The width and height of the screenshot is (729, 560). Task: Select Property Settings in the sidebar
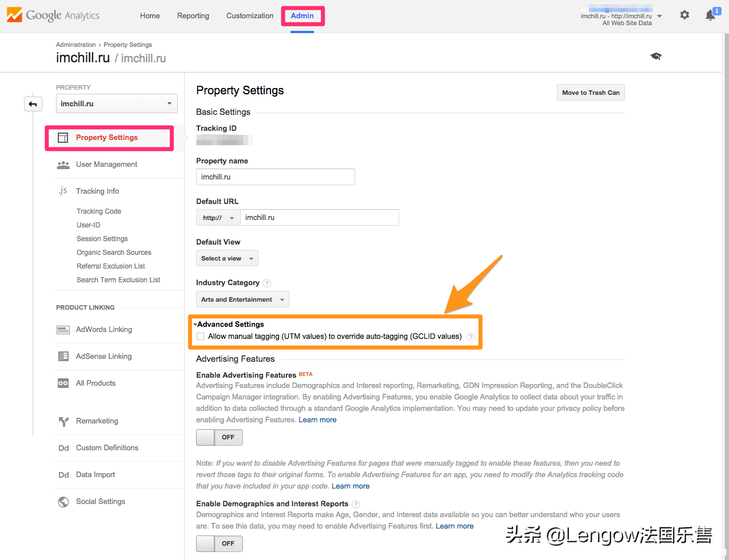[x=107, y=138]
